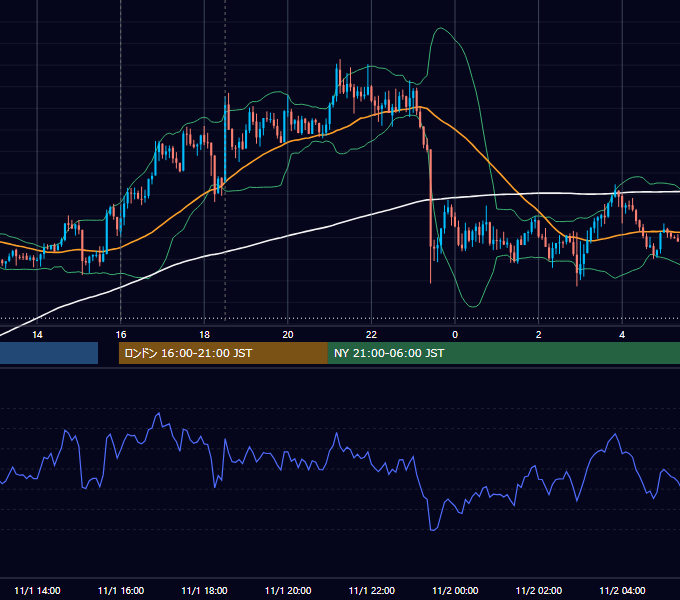Click the 11/2 00:00 date label
Image resolution: width=680 pixels, height=600 pixels.
click(455, 590)
